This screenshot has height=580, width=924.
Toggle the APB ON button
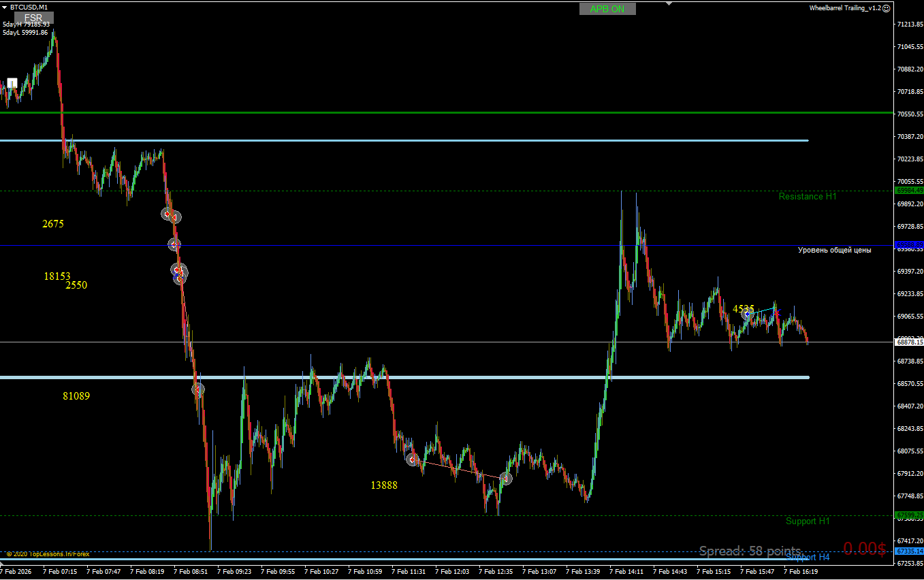(x=607, y=9)
